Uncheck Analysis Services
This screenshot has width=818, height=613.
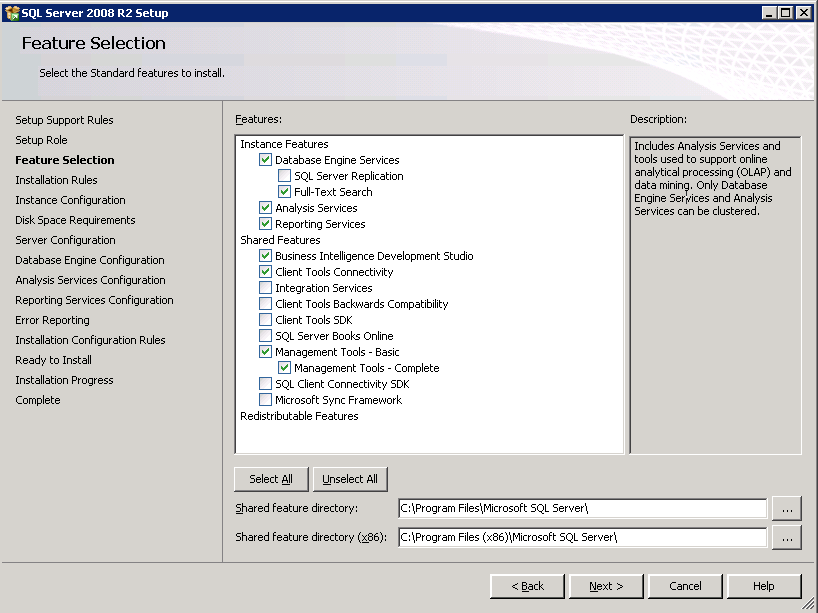(265, 207)
